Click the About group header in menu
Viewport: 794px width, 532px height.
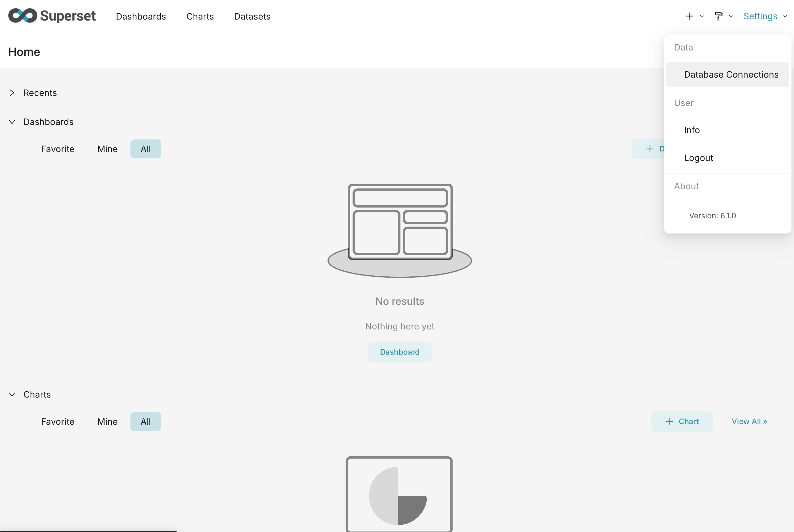(x=686, y=186)
